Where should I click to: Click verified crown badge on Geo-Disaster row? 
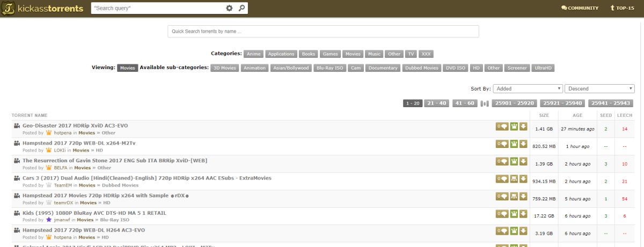tap(514, 126)
